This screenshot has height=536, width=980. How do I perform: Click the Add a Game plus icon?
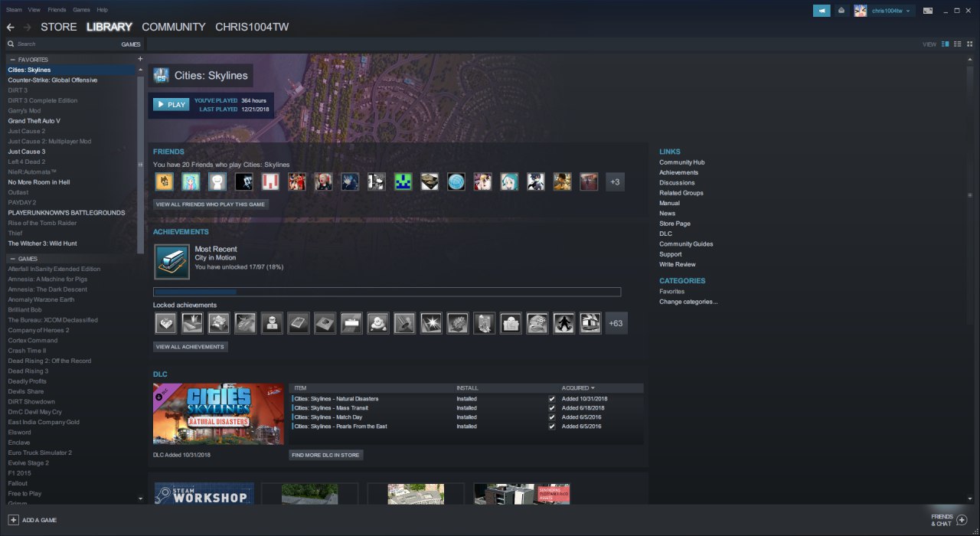(13, 520)
